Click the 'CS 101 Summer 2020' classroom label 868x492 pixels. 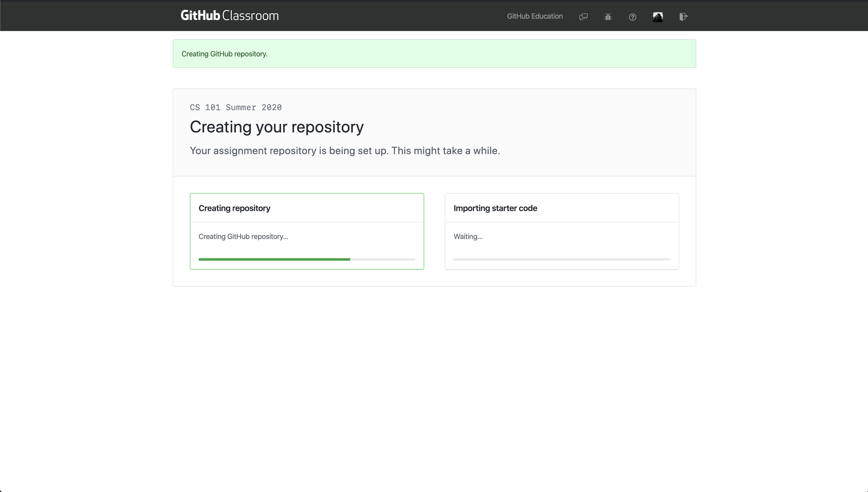pyautogui.click(x=236, y=107)
